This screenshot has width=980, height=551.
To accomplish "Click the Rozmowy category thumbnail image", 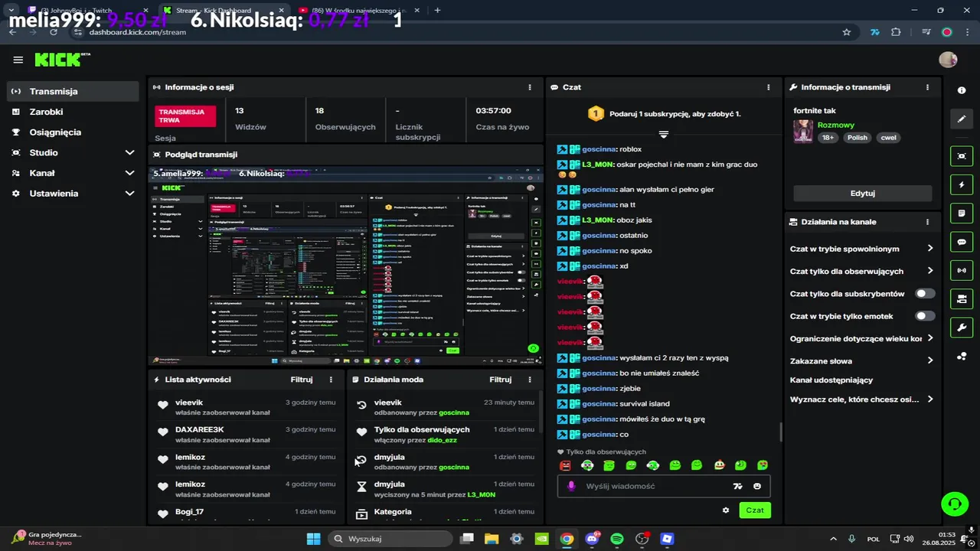I will pyautogui.click(x=803, y=131).
